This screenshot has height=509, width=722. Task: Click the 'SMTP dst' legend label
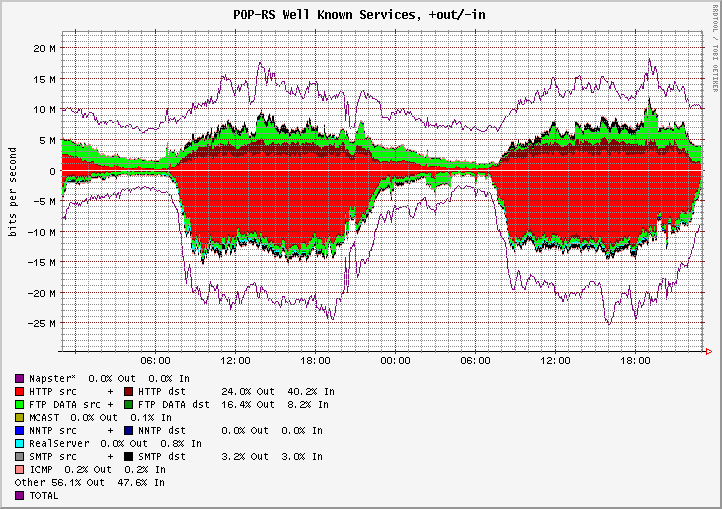(x=162, y=456)
